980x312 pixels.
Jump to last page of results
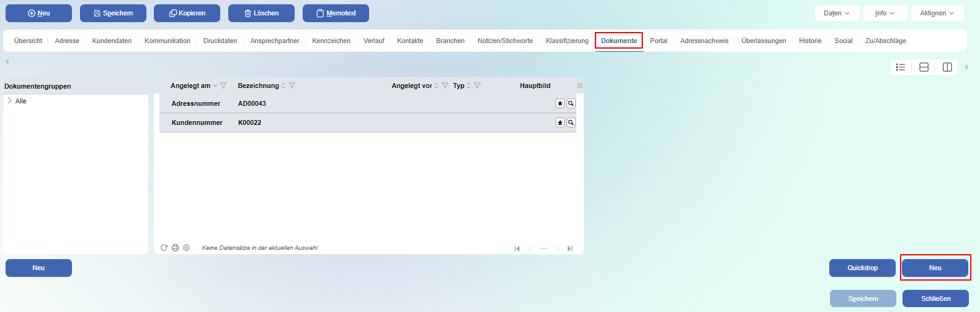tap(570, 249)
